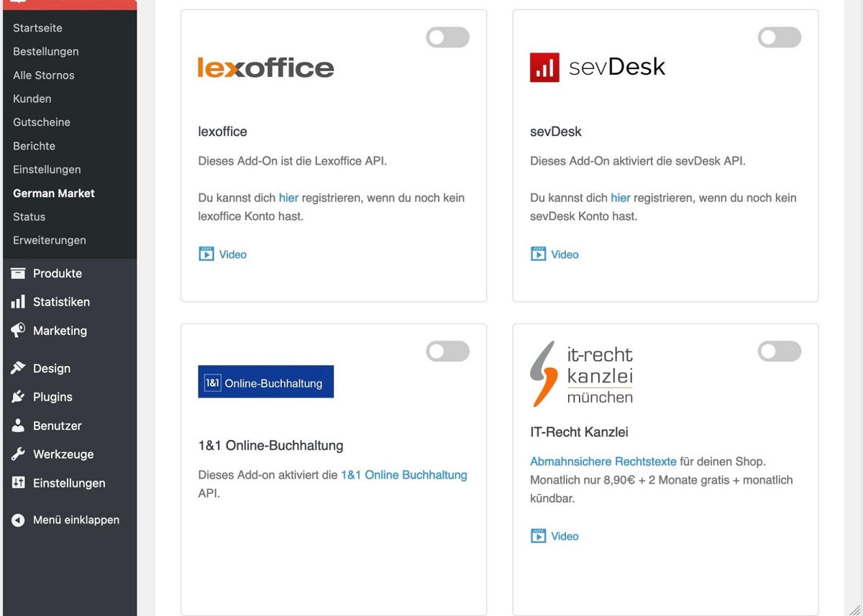
Task: Open the Benutzer menu label
Action: coord(58,426)
